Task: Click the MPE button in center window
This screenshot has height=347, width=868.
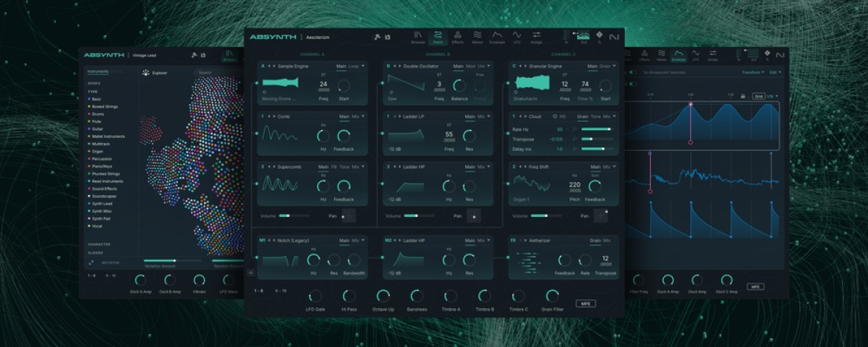Action: click(x=585, y=304)
